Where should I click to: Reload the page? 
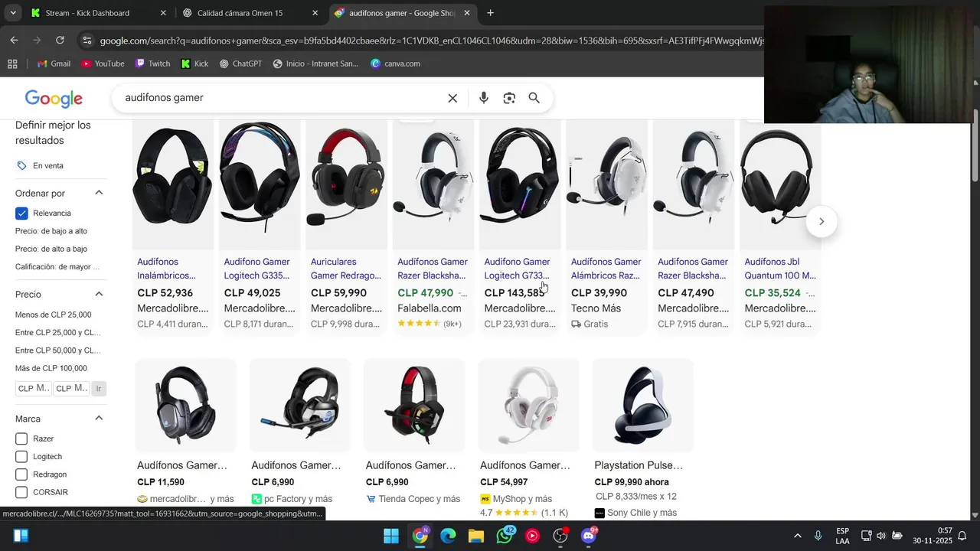(x=60, y=40)
